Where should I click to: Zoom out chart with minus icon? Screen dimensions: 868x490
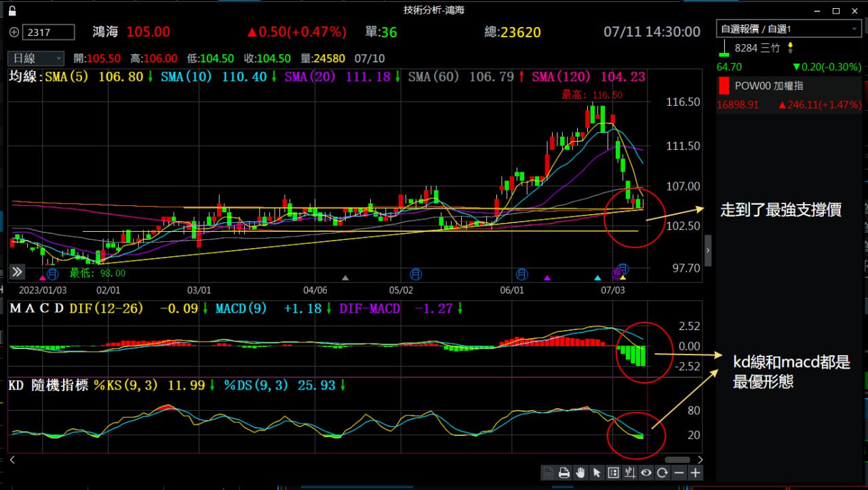(679, 473)
